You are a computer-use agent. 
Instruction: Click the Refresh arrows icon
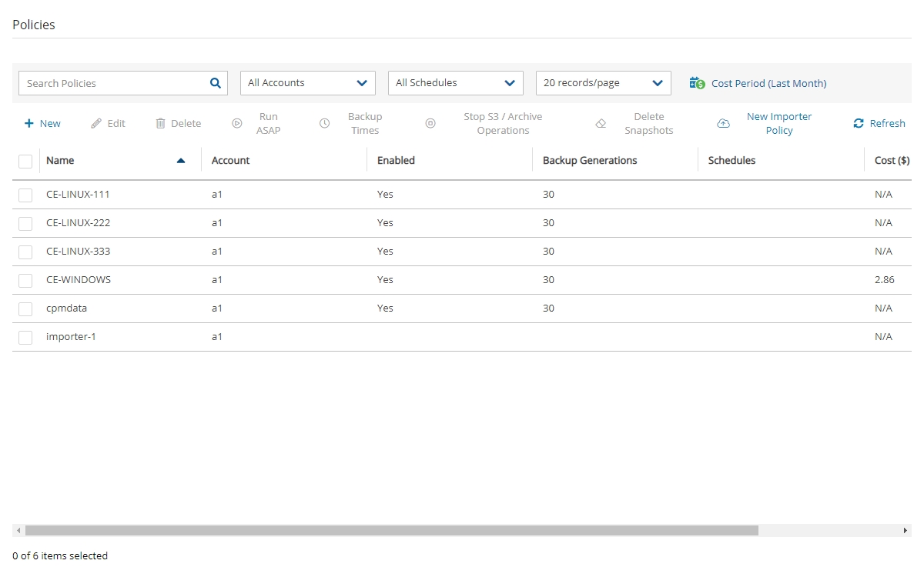coord(859,123)
